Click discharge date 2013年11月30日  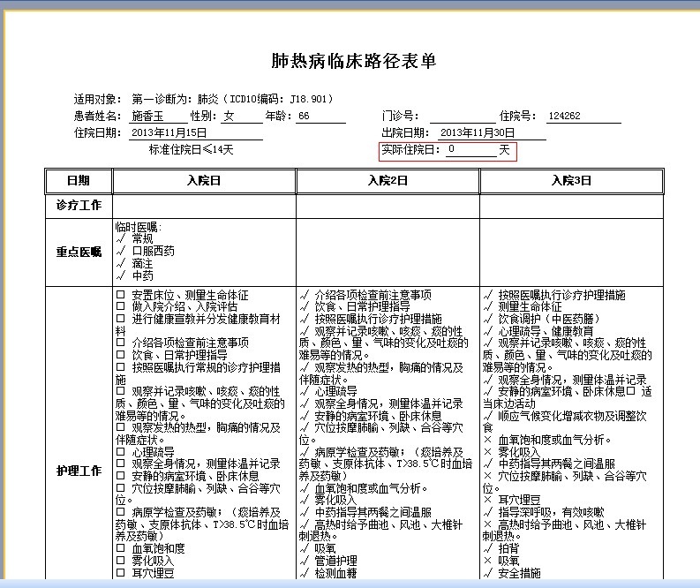pos(491,133)
